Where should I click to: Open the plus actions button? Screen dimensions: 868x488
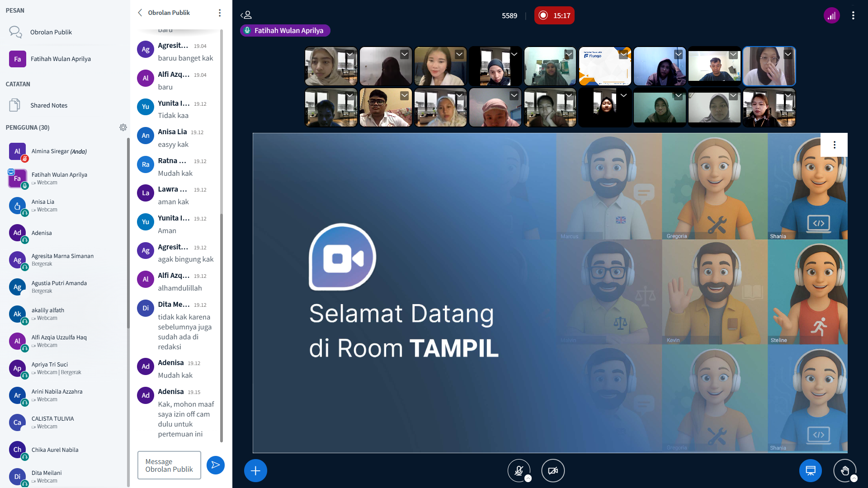click(255, 471)
